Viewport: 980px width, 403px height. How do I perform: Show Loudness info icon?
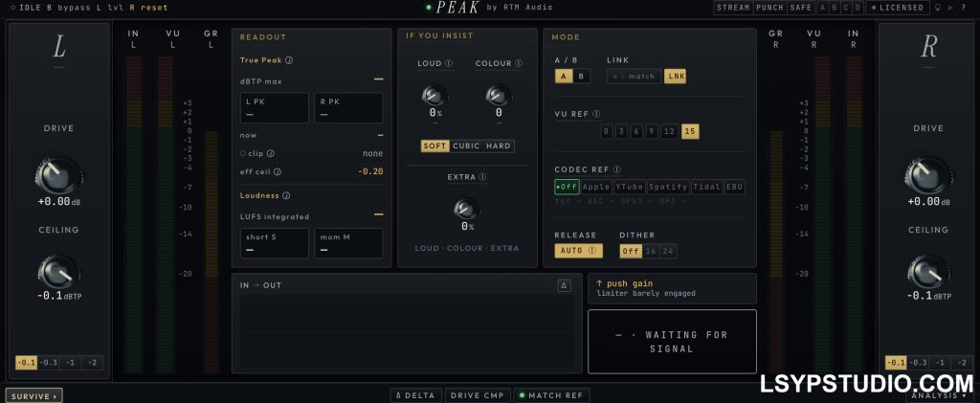tap(286, 195)
